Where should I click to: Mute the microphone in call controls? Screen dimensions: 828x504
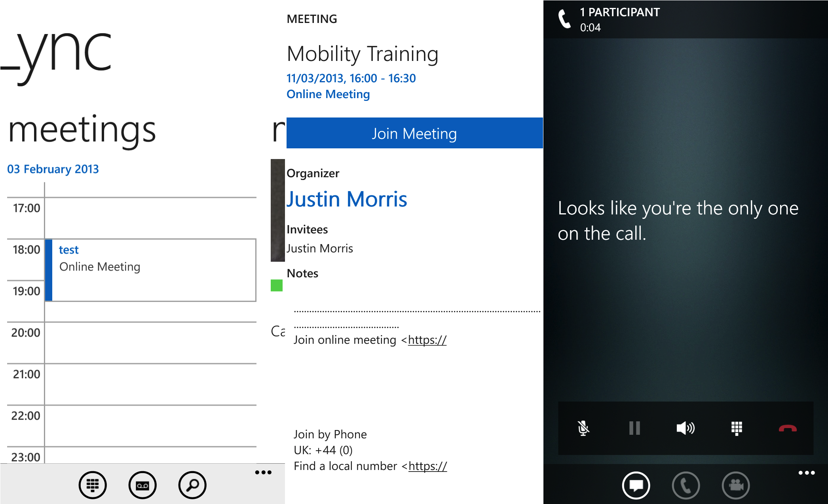click(x=583, y=428)
